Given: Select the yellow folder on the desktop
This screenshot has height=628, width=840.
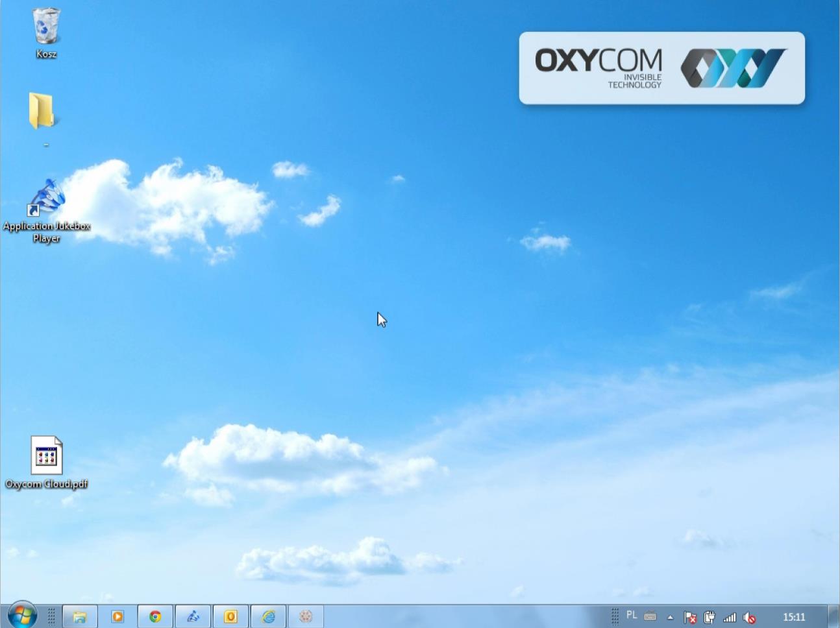Looking at the screenshot, I should (x=42, y=111).
